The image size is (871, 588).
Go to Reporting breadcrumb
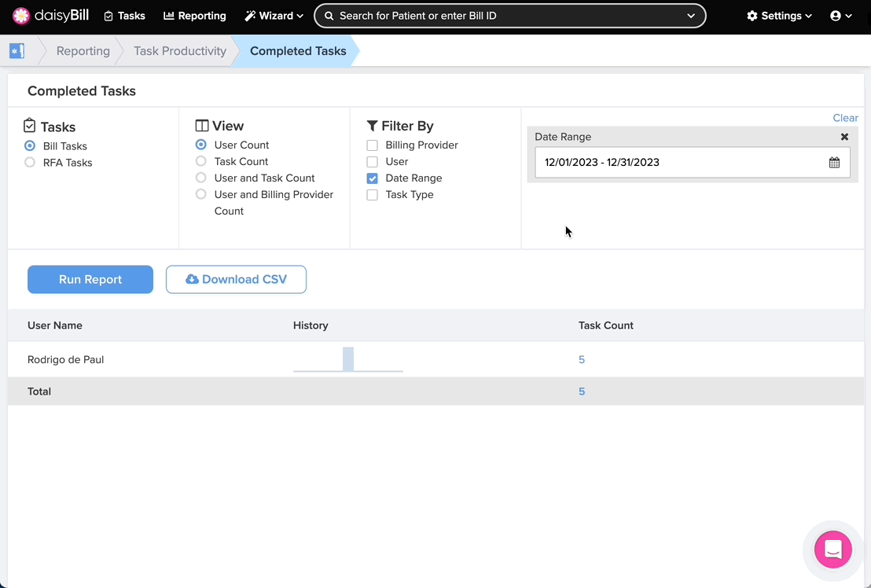click(83, 51)
